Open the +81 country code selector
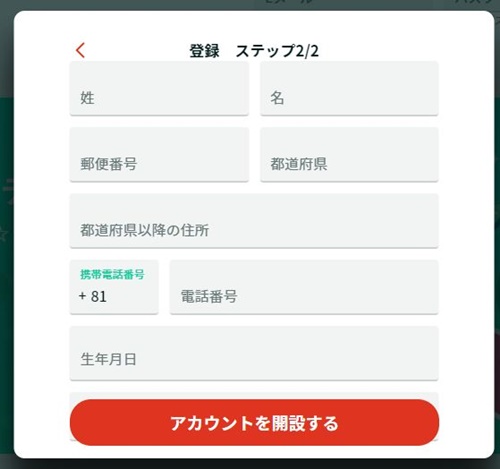This screenshot has width=500, height=469. [114, 287]
